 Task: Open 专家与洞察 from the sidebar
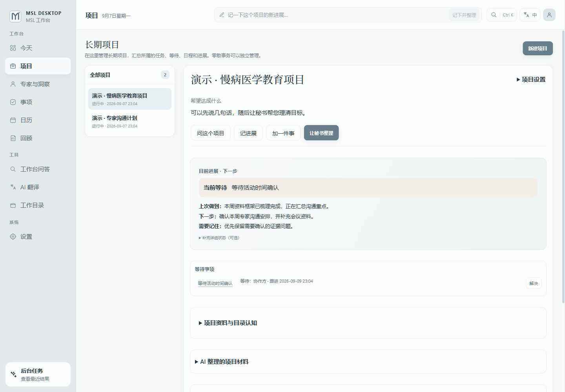(x=38, y=84)
